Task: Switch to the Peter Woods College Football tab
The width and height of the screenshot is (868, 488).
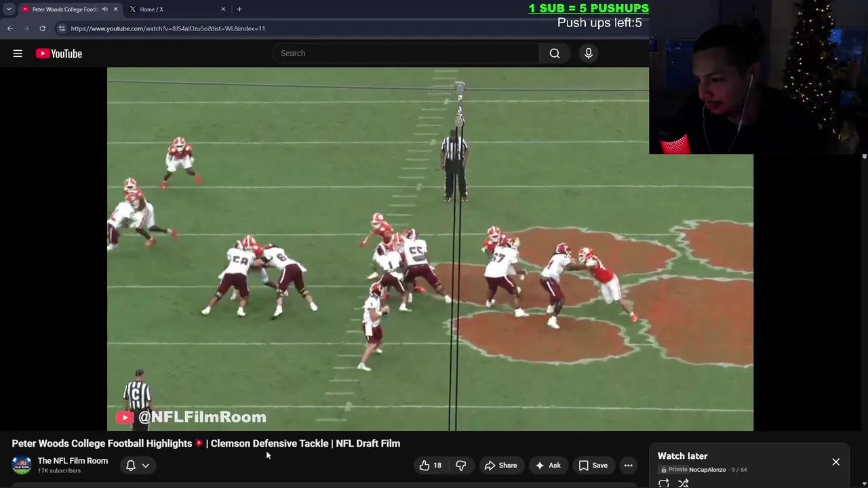Action: [x=64, y=9]
